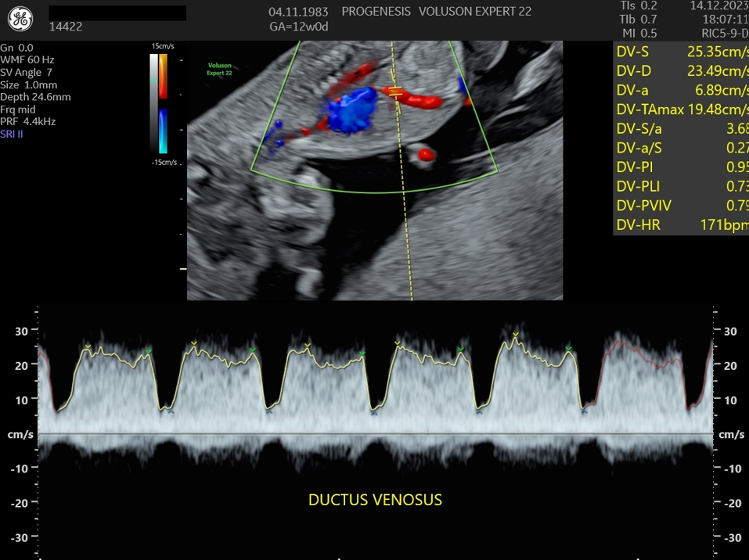Click the grayscale map bar
Screen dimensions: 749x560
click(154, 102)
